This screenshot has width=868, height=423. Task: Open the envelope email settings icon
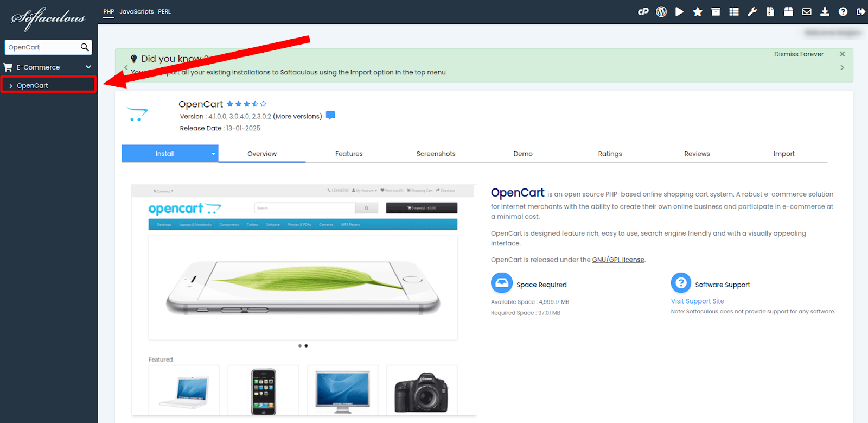click(x=807, y=11)
